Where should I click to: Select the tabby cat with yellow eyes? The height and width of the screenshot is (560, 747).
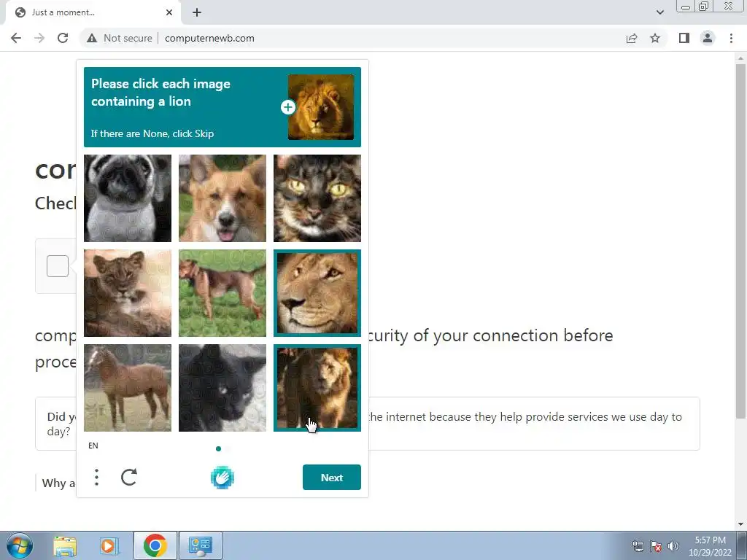317,198
